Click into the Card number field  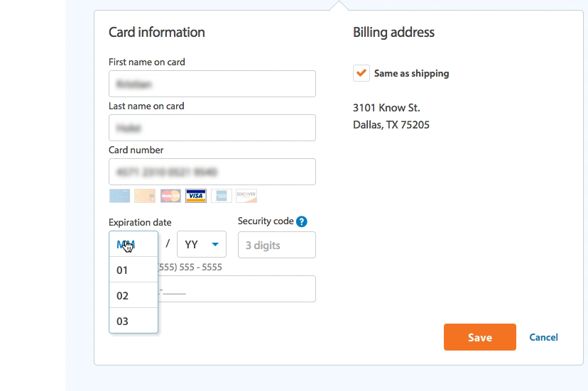[212, 172]
